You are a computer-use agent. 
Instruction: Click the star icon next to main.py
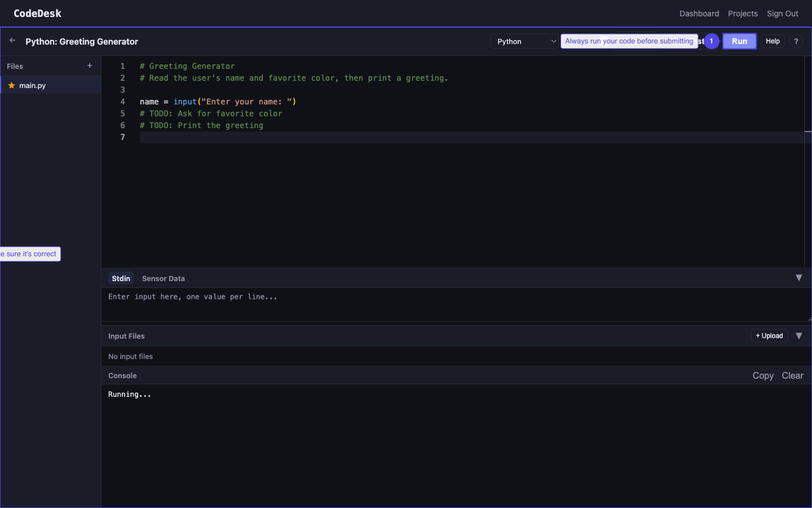[x=11, y=85]
